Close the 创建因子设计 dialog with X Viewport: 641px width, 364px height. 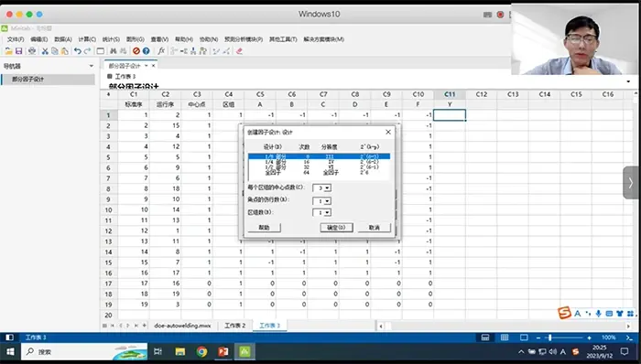point(388,133)
